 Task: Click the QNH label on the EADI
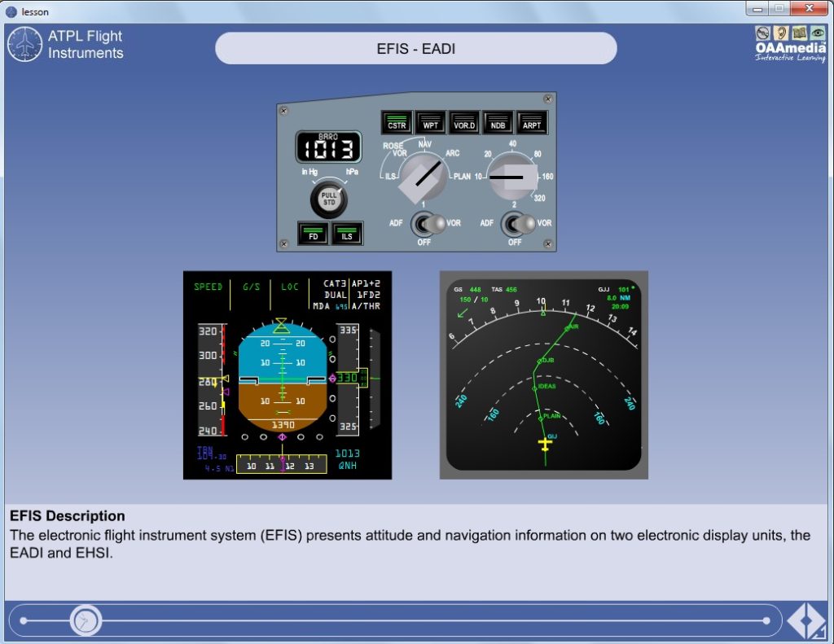pos(348,466)
